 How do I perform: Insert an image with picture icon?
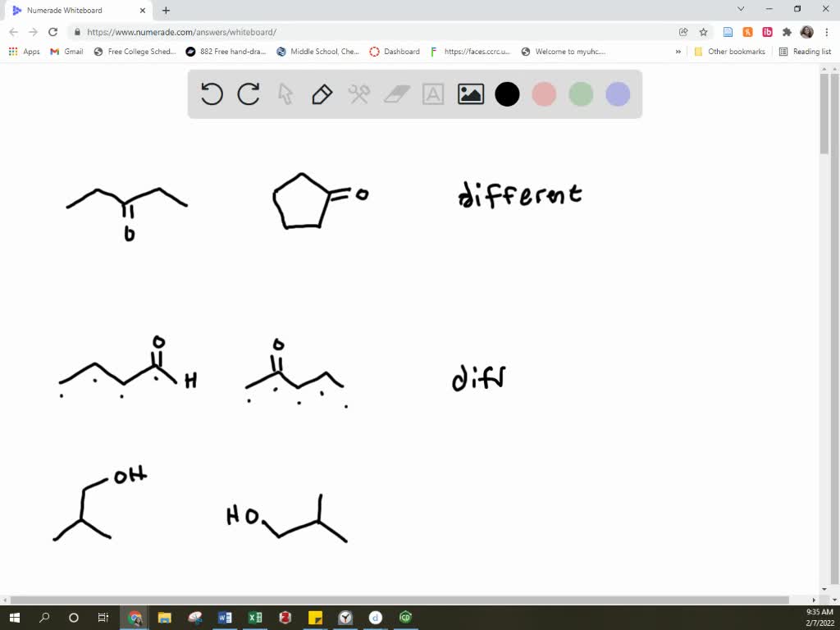pyautogui.click(x=470, y=94)
